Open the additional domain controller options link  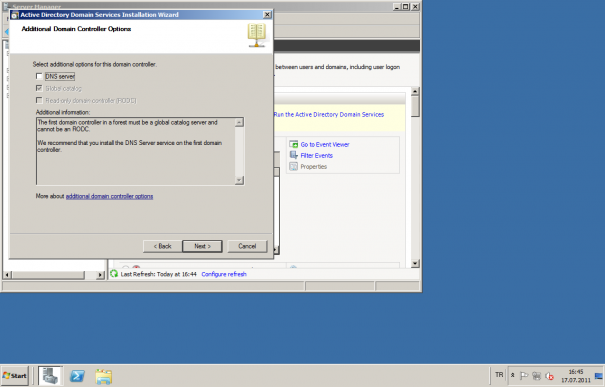(x=109, y=196)
